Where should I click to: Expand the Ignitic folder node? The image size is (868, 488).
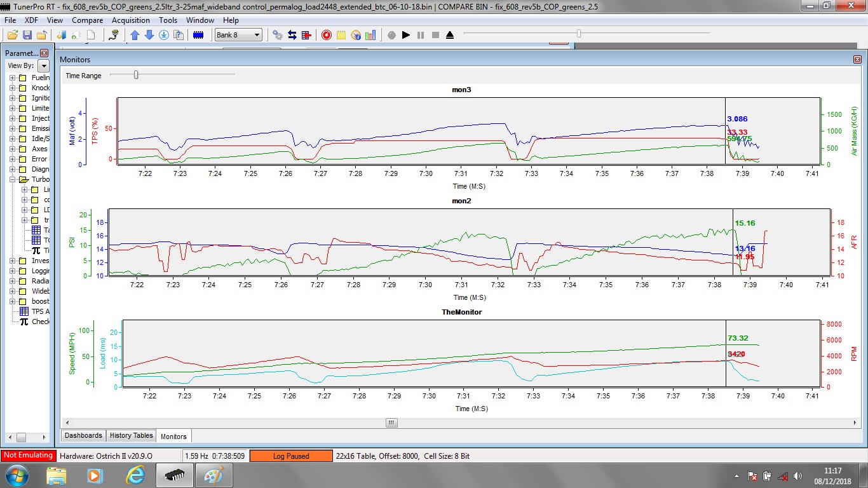[x=12, y=98]
